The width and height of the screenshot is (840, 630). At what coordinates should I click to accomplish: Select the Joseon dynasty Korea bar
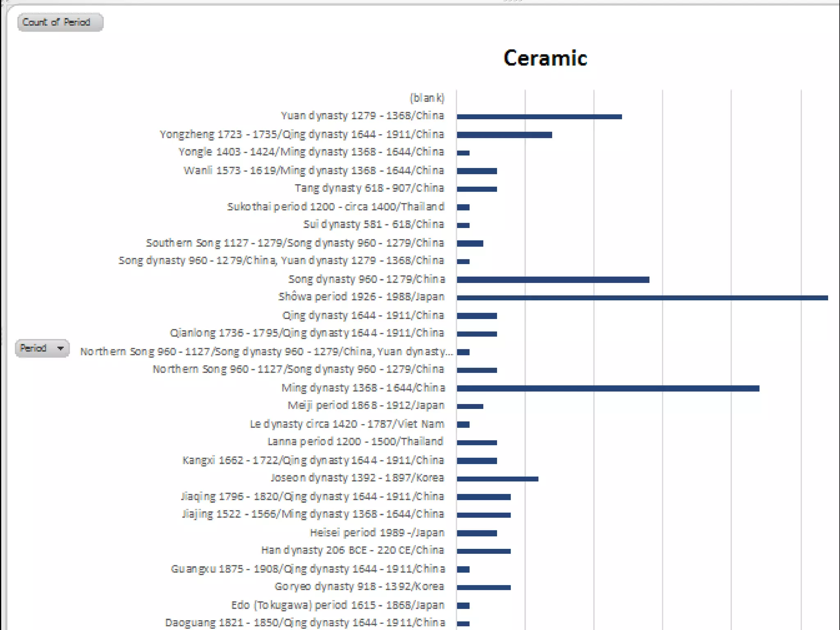[497, 479]
